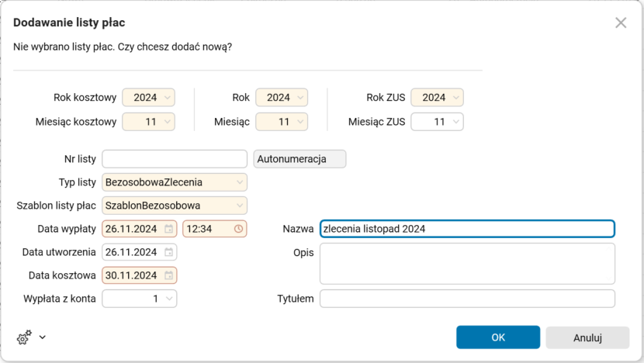Expand Szablon listy płac dropdown

click(x=240, y=206)
